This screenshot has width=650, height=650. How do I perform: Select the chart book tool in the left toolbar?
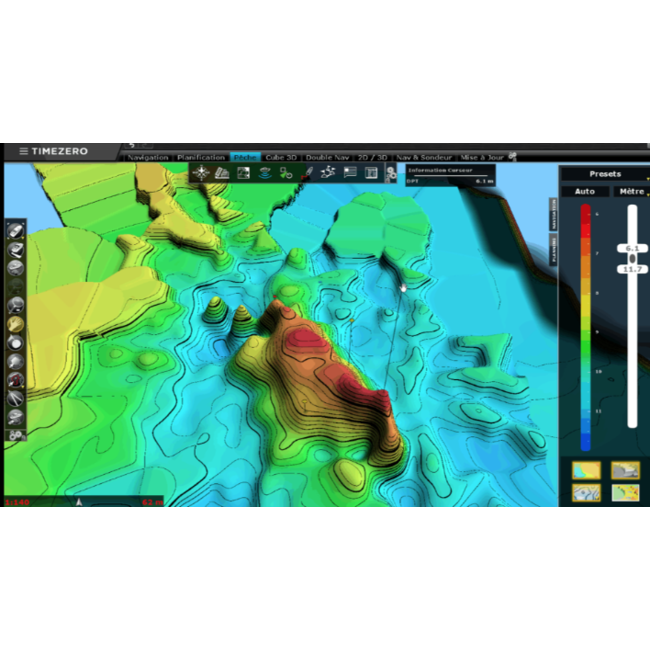pos(16,250)
